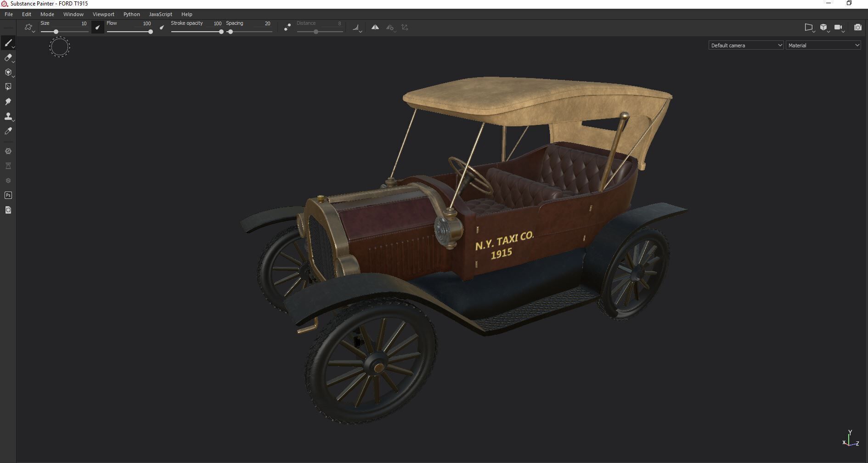Adjust the brush Size slider
The width and height of the screenshot is (868, 463).
tap(64, 32)
